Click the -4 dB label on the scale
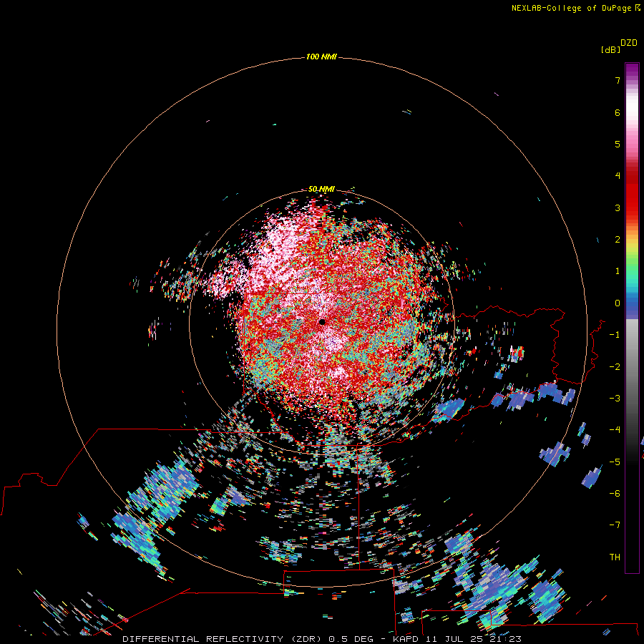Viewport: 644px width, 644px height. (x=615, y=430)
